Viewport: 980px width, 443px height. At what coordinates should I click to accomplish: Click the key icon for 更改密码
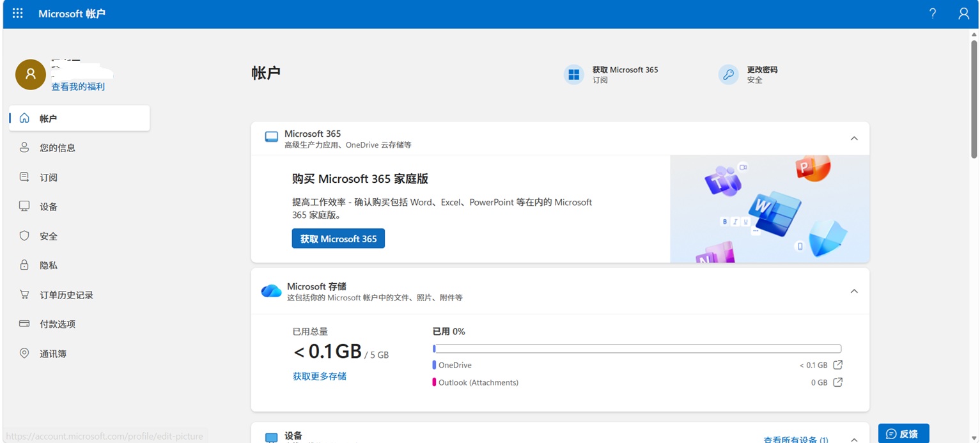(x=729, y=75)
